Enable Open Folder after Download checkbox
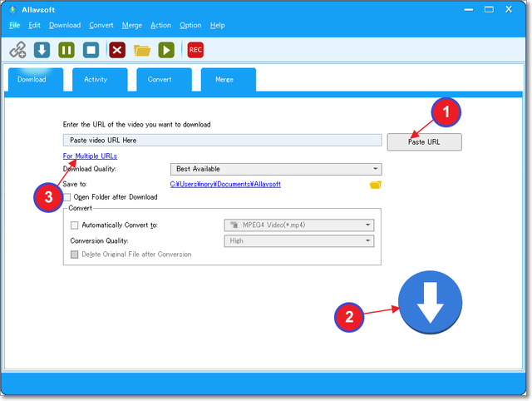Viewport: 532px width, 401px height. pyautogui.click(x=67, y=197)
